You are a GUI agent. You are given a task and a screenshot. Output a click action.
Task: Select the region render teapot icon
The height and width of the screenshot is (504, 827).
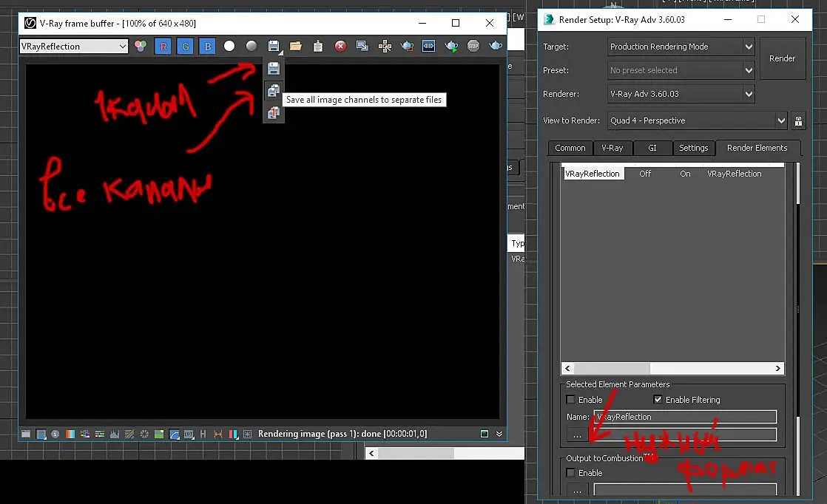(x=407, y=47)
